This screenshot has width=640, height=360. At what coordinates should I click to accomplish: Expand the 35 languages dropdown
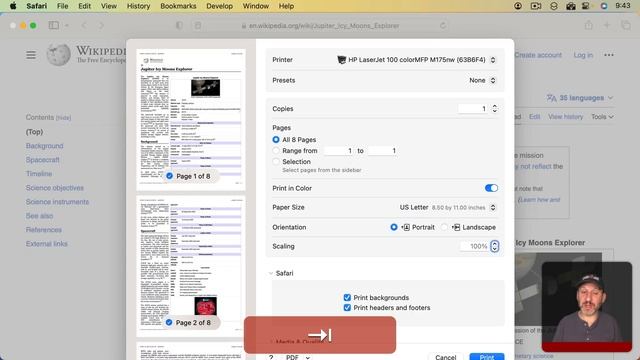(x=580, y=98)
